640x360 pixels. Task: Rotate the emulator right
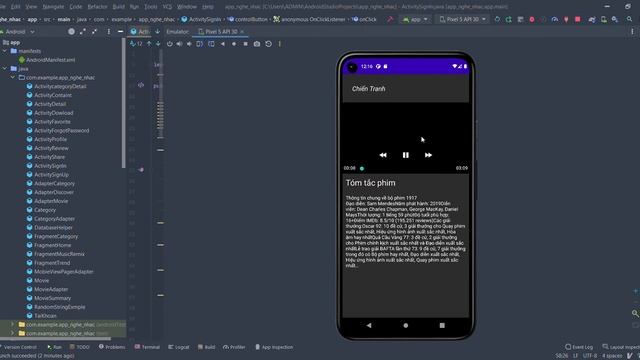pyautogui.click(x=211, y=44)
